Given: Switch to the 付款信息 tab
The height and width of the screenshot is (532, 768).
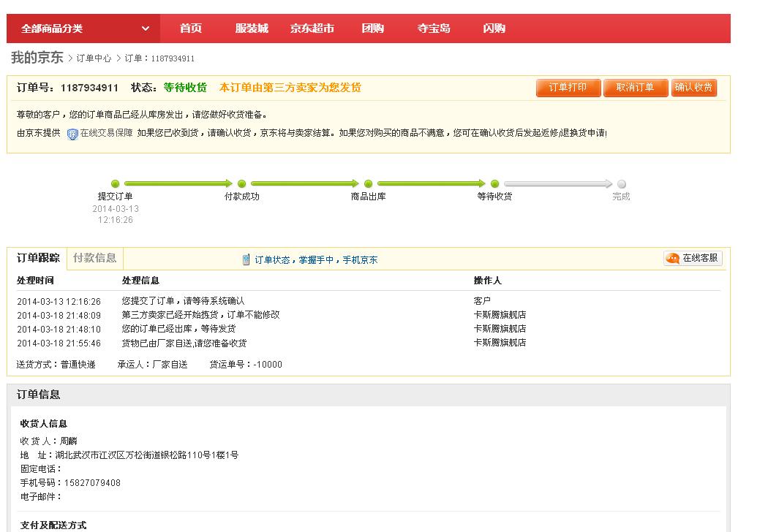Looking at the screenshot, I should 94,258.
